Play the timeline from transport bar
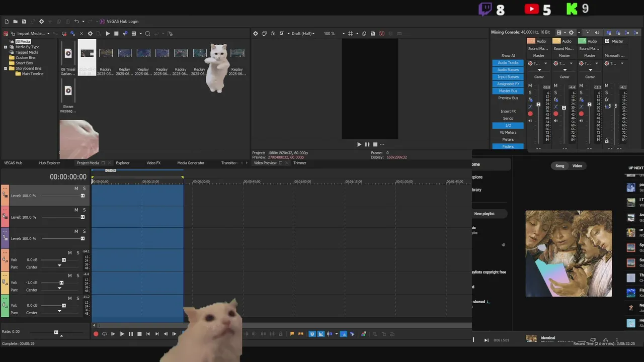This screenshot has width=644, height=362. click(122, 334)
